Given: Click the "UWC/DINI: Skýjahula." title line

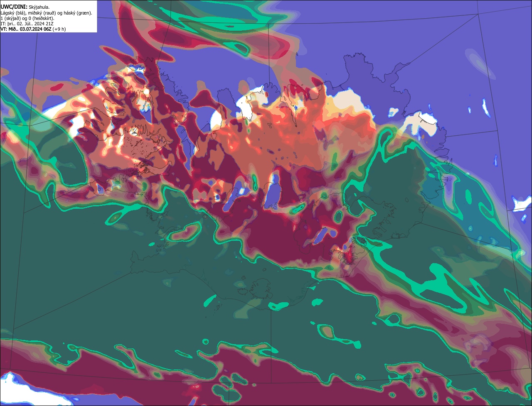Looking at the screenshot, I should click(x=25, y=7).
